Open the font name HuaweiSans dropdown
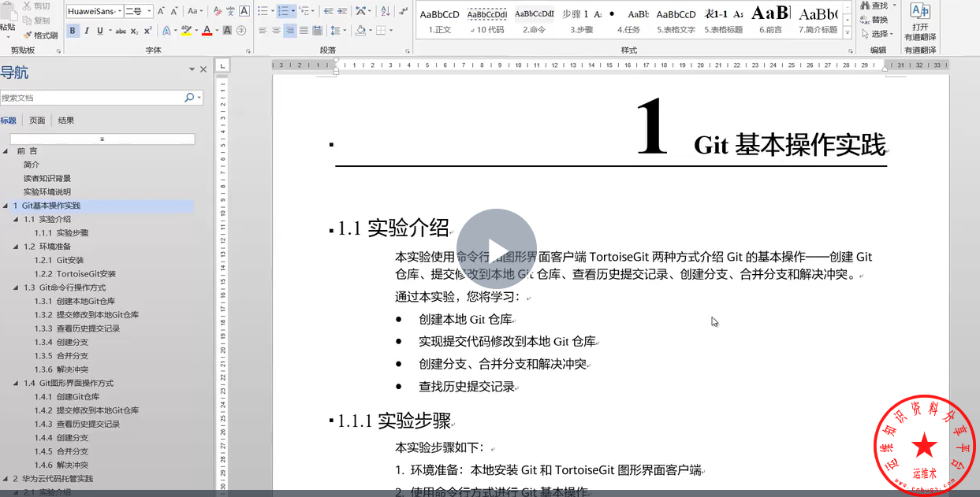 pos(119,11)
